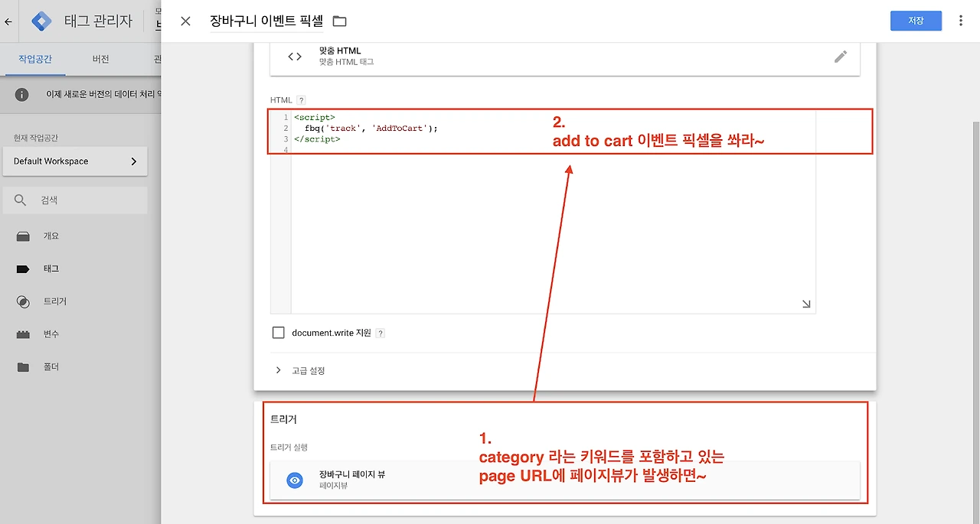This screenshot has width=980, height=524.
Task: Click the blue 저장 save button
Action: (x=916, y=21)
